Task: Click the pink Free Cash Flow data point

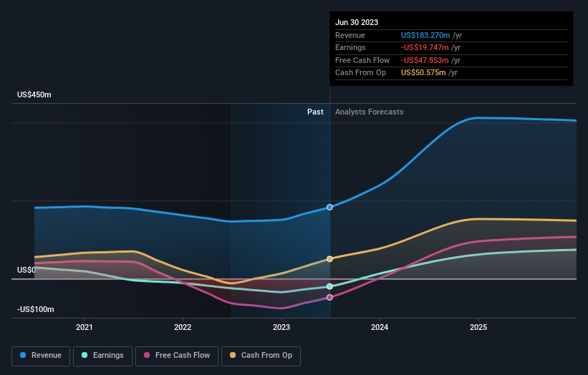Action: 329,298
